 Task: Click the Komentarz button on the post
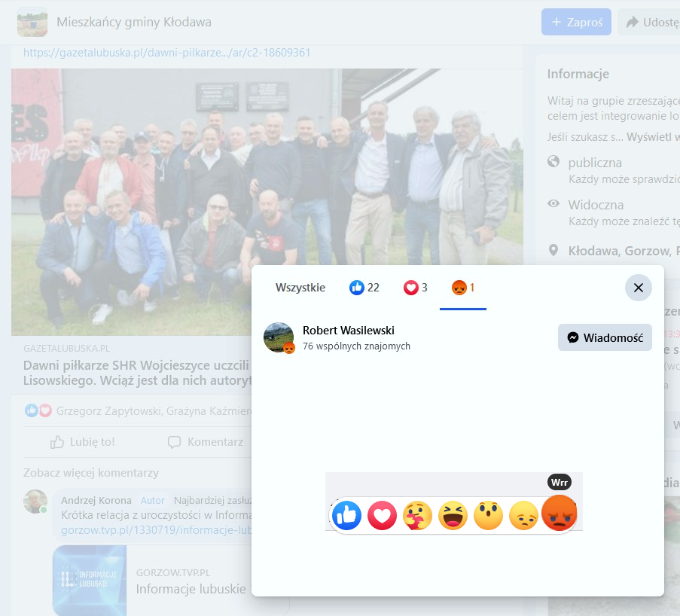[x=206, y=442]
